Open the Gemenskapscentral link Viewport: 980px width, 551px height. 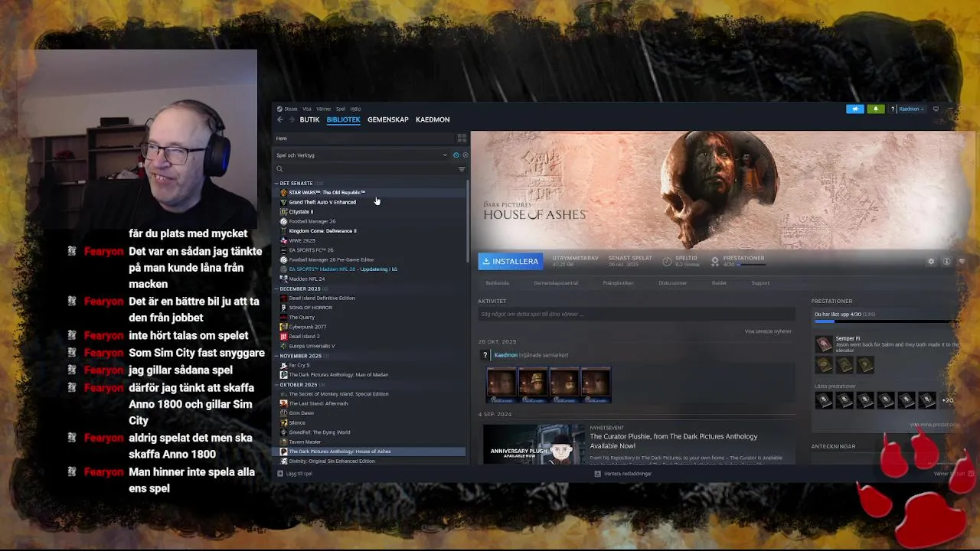point(556,283)
